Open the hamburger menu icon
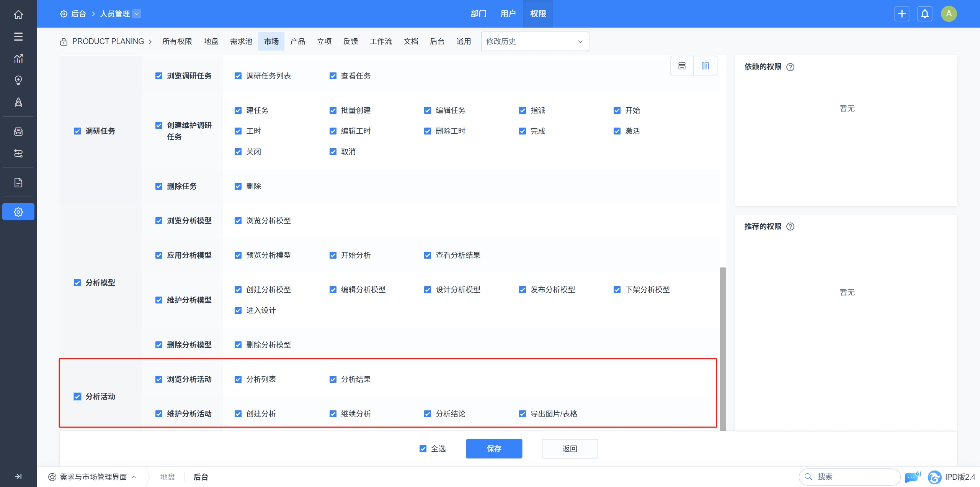The width and height of the screenshot is (980, 487). [18, 36]
